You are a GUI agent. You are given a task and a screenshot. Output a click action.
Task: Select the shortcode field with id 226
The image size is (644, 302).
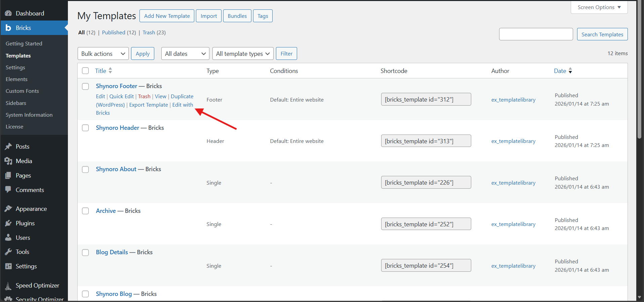(426, 182)
